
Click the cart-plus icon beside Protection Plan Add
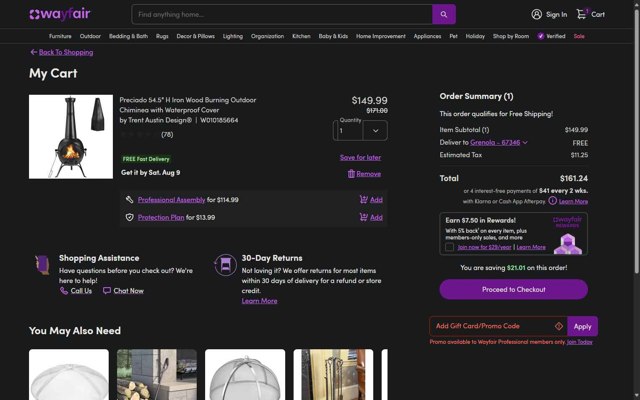(363, 217)
